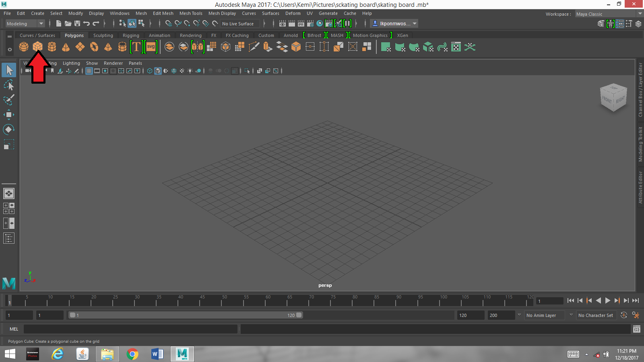Image resolution: width=644 pixels, height=362 pixels.
Task: Select the polygon cone shelf icon
Action: coord(66,47)
